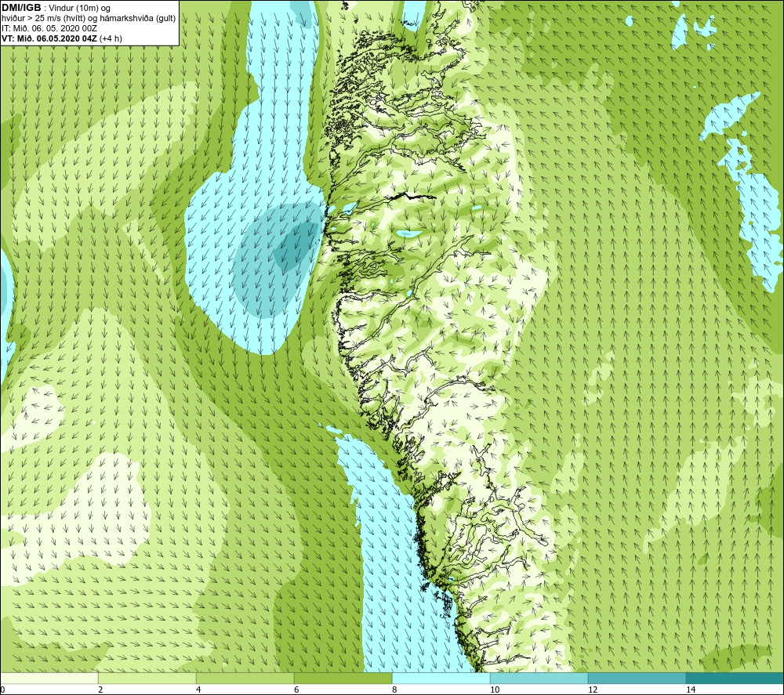Click the legend value '0'
Viewport: 784px width, 695px height.
[2, 690]
